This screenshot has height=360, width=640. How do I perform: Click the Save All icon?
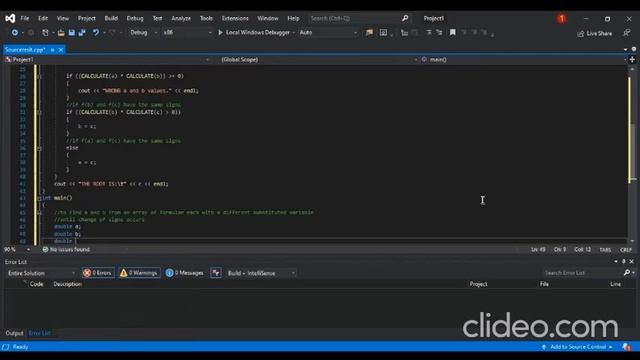pyautogui.click(x=82, y=32)
